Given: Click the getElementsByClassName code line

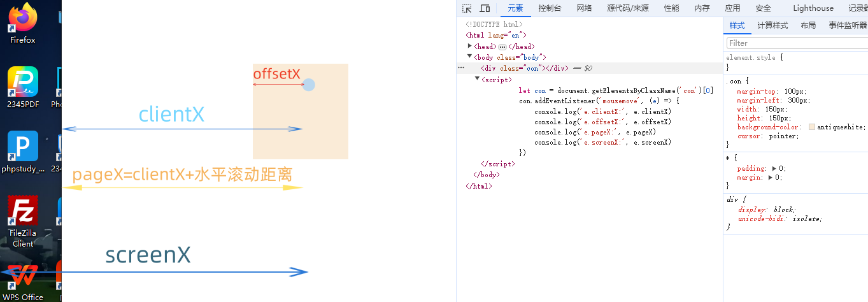Looking at the screenshot, I should [616, 90].
